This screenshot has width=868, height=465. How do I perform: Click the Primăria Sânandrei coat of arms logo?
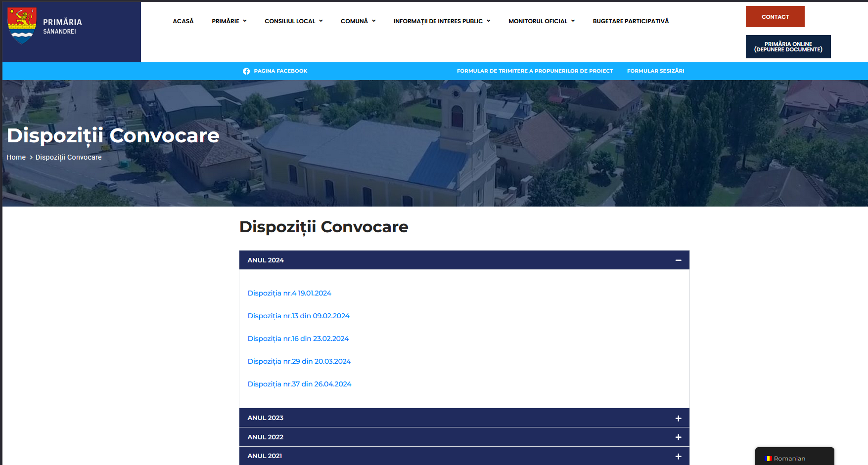pyautogui.click(x=22, y=26)
